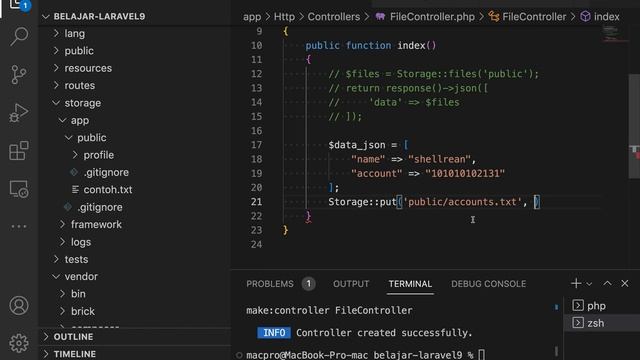Click the PROBLEMS count badge 1
The image size is (640, 360).
[309, 284]
